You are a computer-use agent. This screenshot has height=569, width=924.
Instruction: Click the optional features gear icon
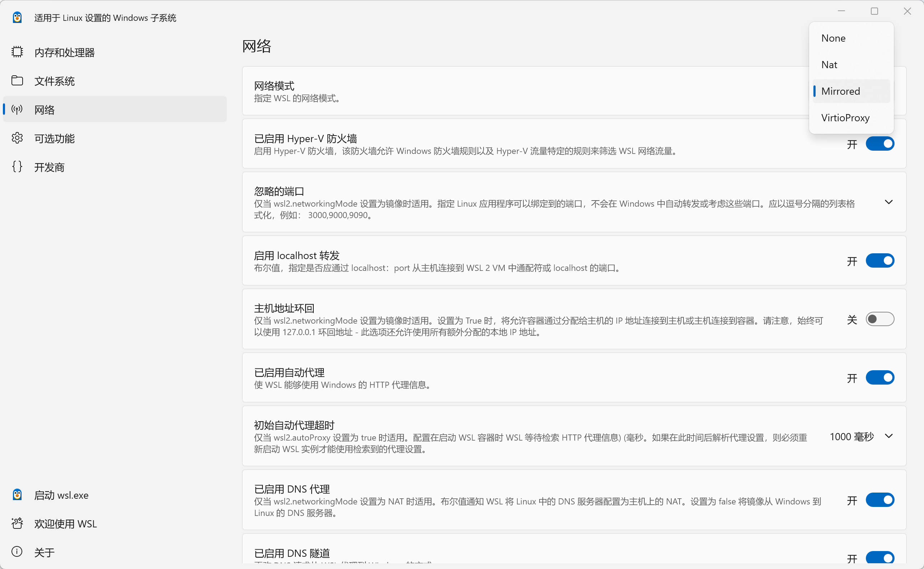(17, 138)
